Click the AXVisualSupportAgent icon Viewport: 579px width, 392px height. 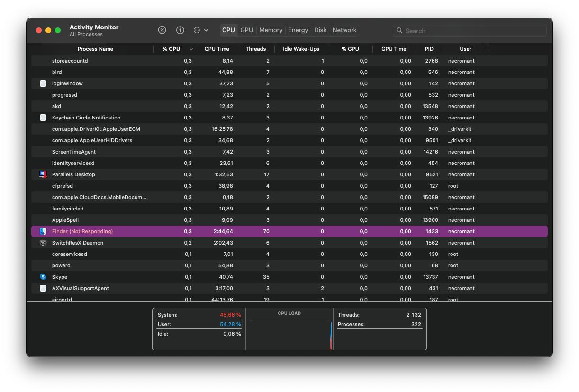tap(43, 288)
